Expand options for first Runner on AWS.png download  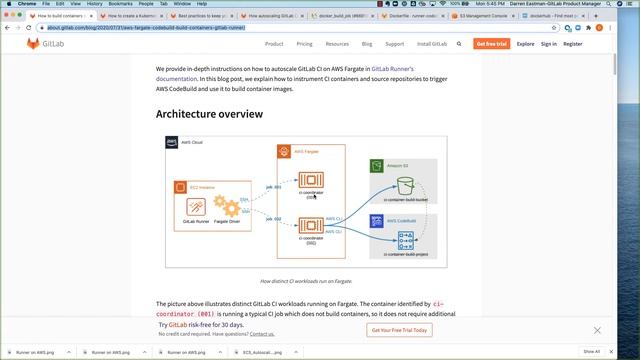(x=69, y=352)
